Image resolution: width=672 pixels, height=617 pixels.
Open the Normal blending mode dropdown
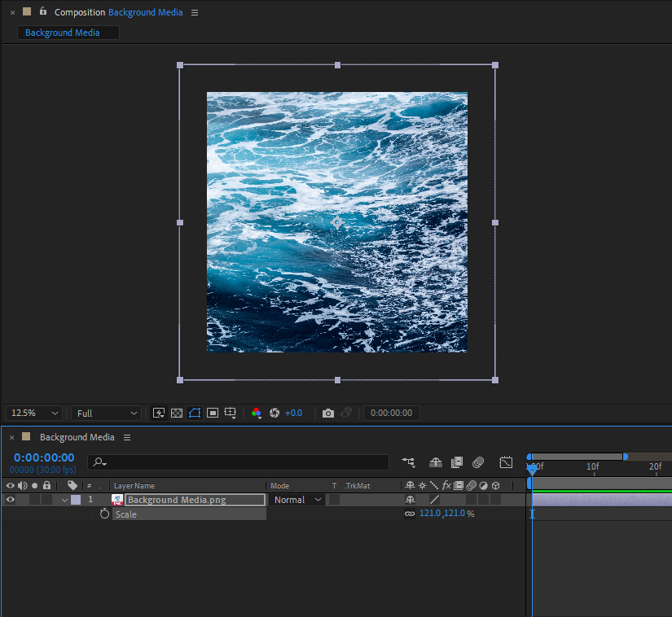[297, 500]
